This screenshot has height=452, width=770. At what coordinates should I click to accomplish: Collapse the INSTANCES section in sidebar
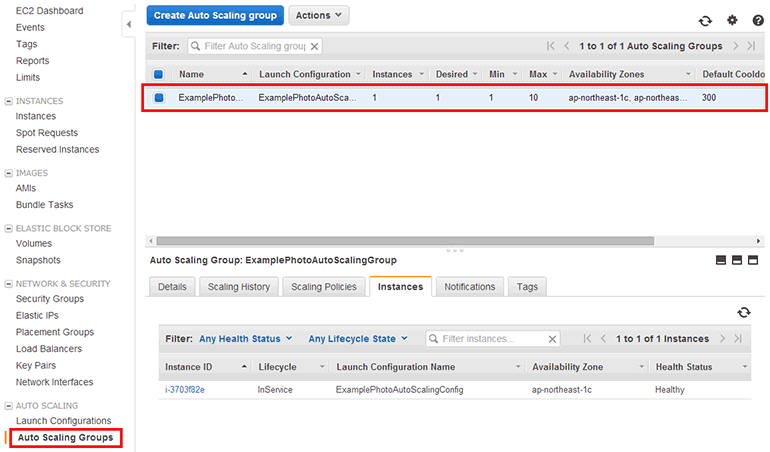[9, 101]
